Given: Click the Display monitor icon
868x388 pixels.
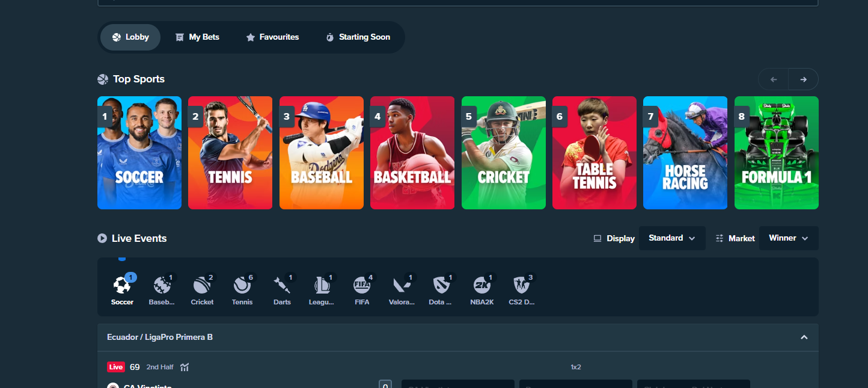Looking at the screenshot, I should 598,238.
